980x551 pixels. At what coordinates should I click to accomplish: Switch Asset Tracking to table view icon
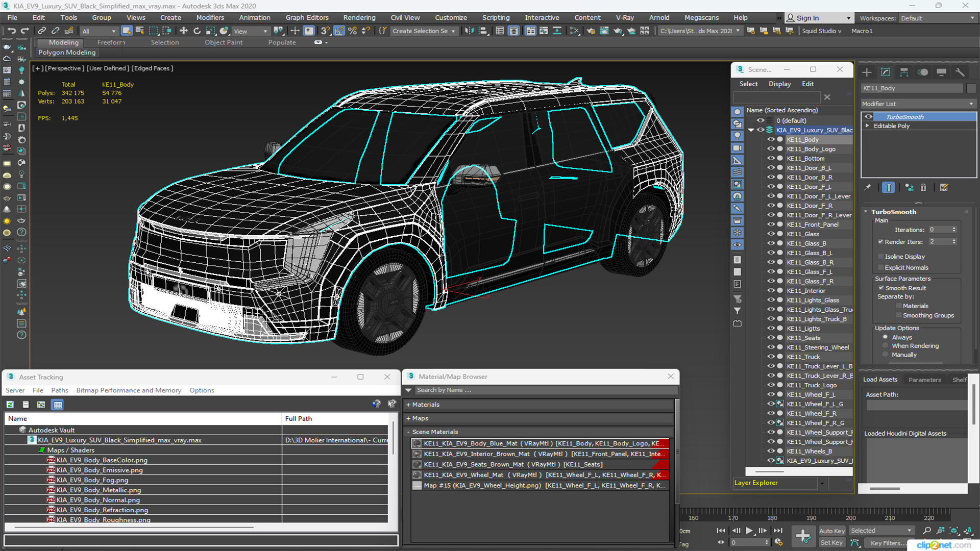click(x=58, y=405)
